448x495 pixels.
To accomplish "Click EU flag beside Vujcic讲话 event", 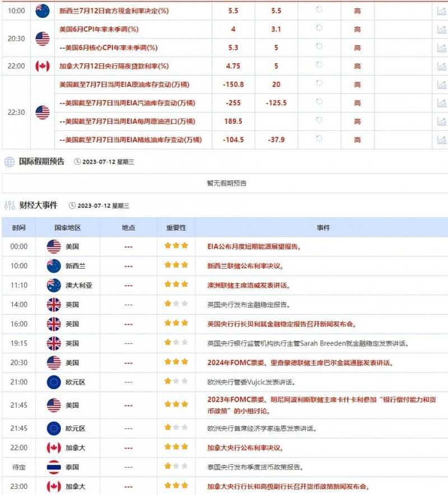I will (x=53, y=382).
